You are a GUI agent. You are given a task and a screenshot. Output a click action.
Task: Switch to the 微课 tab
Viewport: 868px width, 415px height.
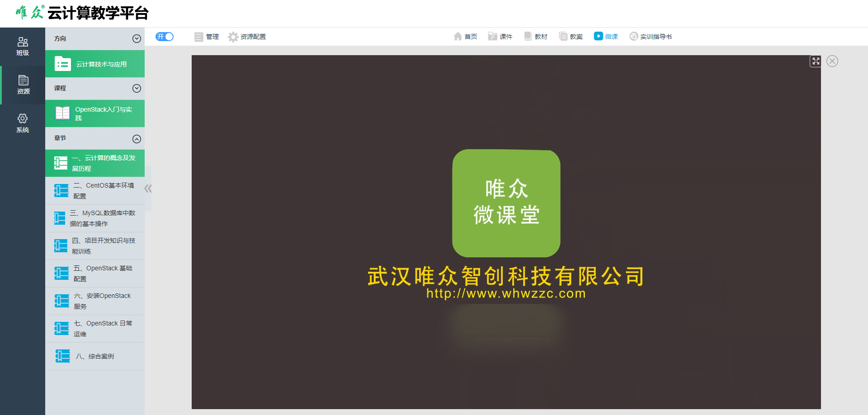tap(606, 36)
